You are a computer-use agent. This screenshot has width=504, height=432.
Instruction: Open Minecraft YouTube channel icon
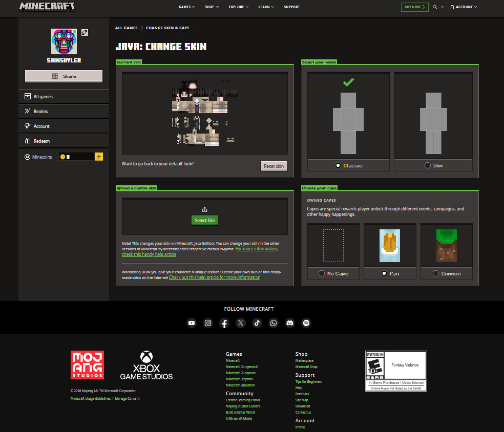coord(192,323)
